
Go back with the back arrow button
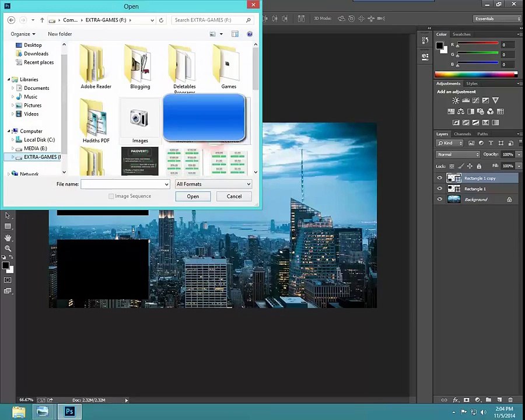pyautogui.click(x=11, y=20)
